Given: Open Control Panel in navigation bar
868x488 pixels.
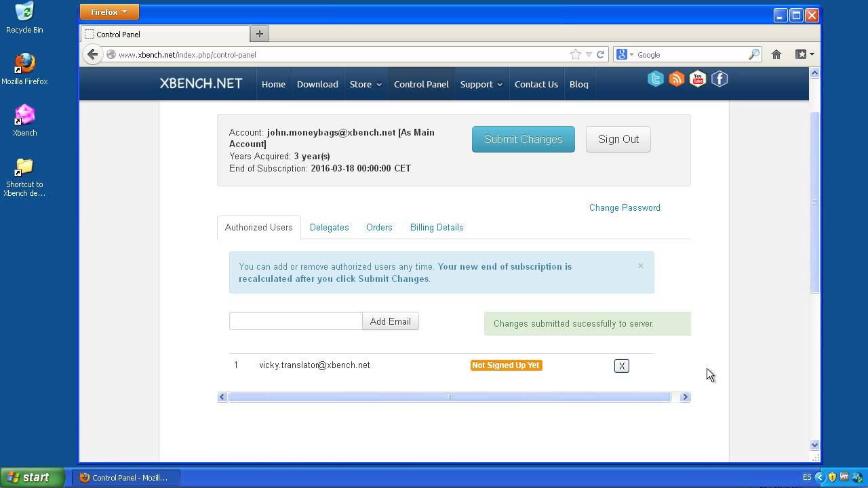Looking at the screenshot, I should point(421,84).
